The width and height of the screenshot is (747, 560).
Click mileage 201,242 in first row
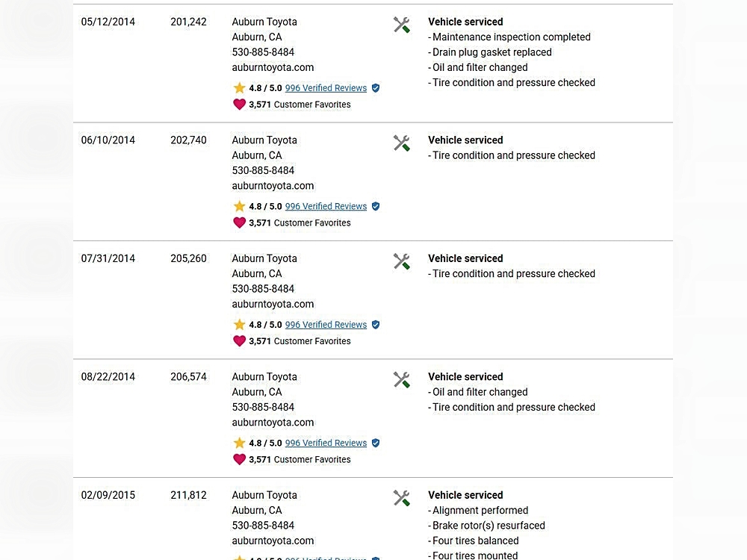tap(188, 22)
